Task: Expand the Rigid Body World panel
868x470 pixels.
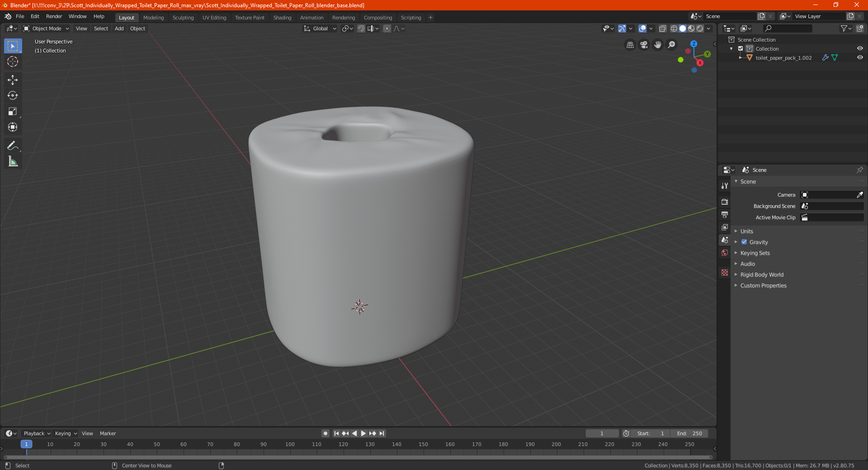Action: pos(762,275)
